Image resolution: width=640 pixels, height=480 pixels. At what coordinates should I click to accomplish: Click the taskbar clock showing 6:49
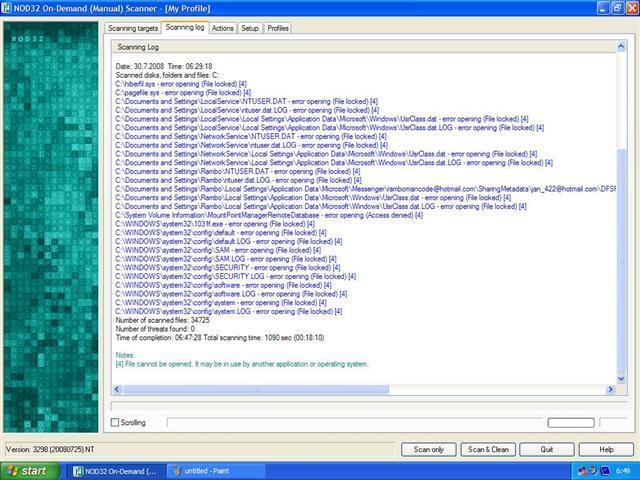[x=622, y=471]
